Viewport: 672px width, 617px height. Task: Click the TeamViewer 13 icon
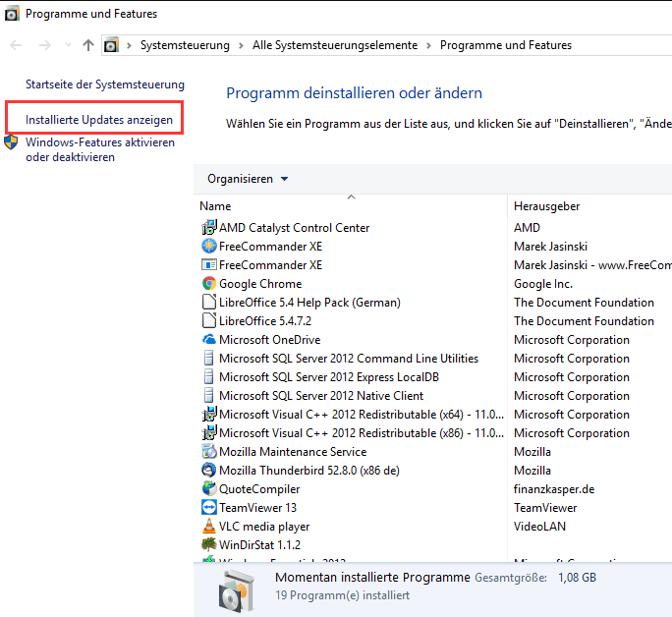(x=209, y=507)
